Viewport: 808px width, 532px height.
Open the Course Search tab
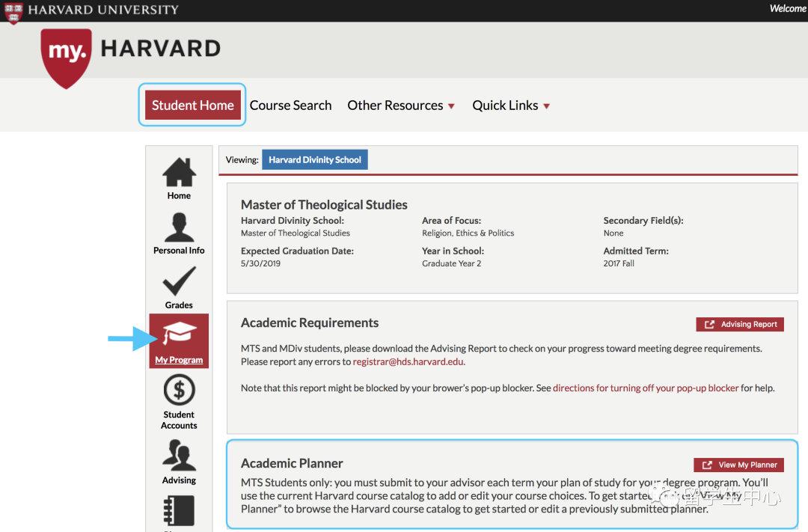[290, 106]
